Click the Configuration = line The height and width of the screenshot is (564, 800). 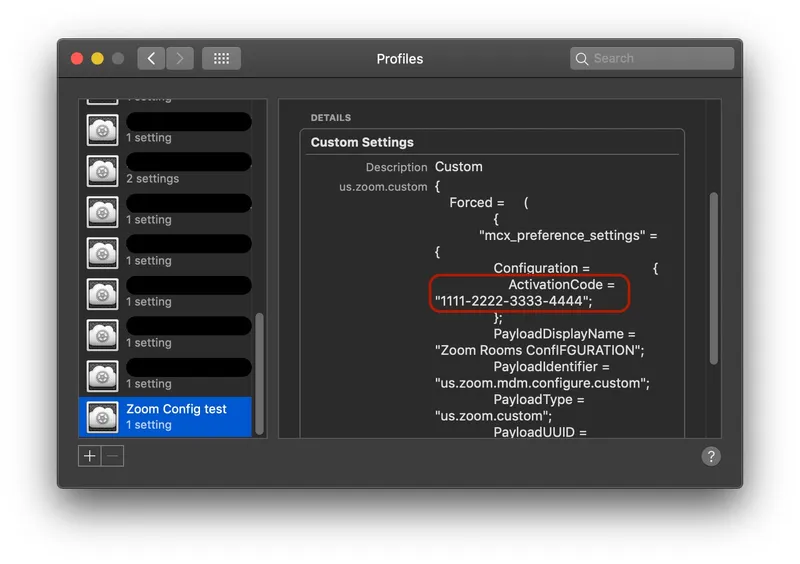point(541,268)
